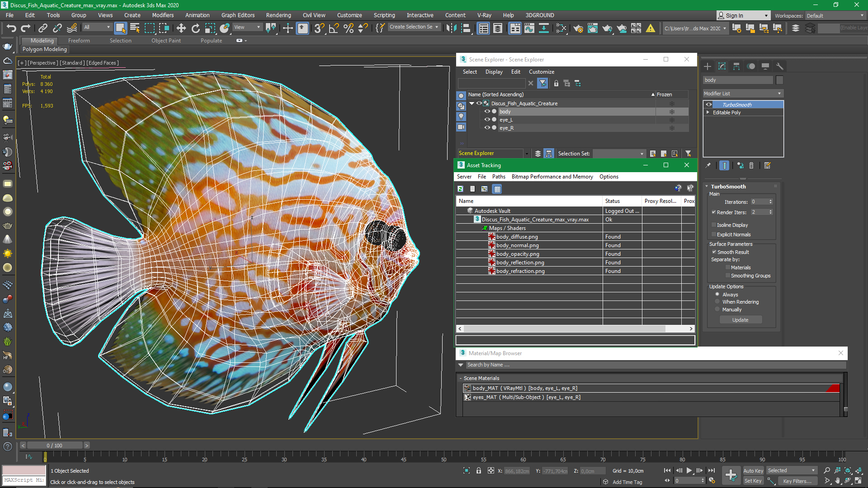Toggle Angle Snap icon
868x488 pixels.
[x=334, y=28]
